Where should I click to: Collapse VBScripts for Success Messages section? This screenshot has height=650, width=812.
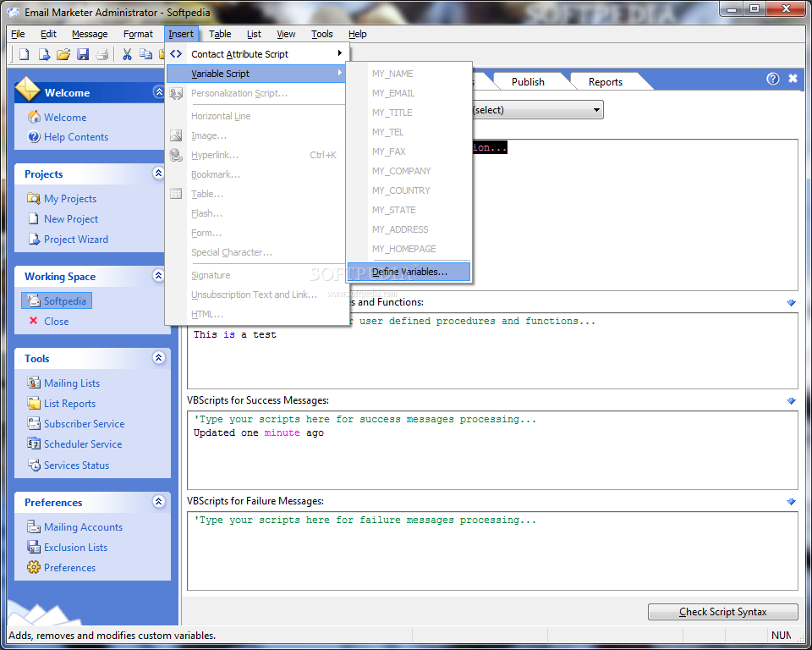(x=791, y=400)
